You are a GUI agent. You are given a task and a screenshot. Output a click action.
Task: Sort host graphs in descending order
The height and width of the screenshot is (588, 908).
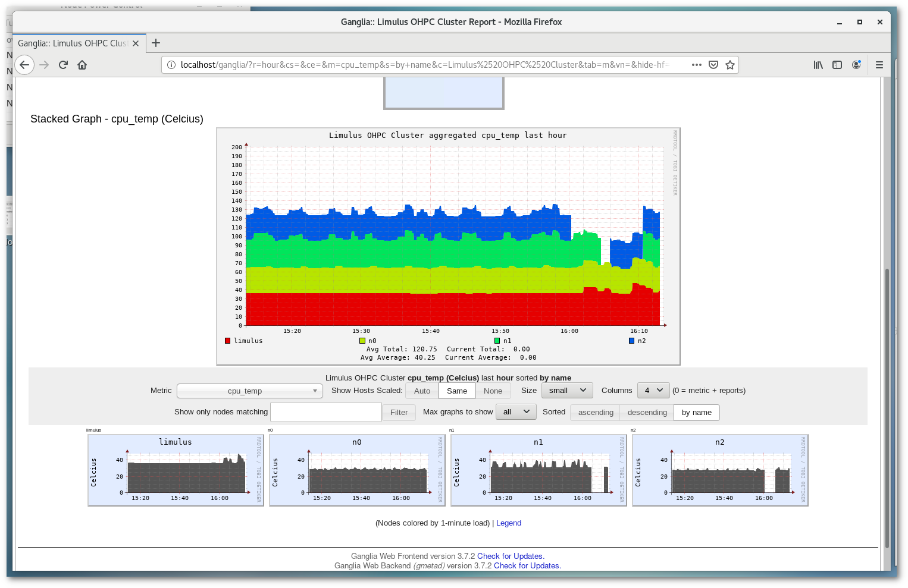pyautogui.click(x=647, y=413)
